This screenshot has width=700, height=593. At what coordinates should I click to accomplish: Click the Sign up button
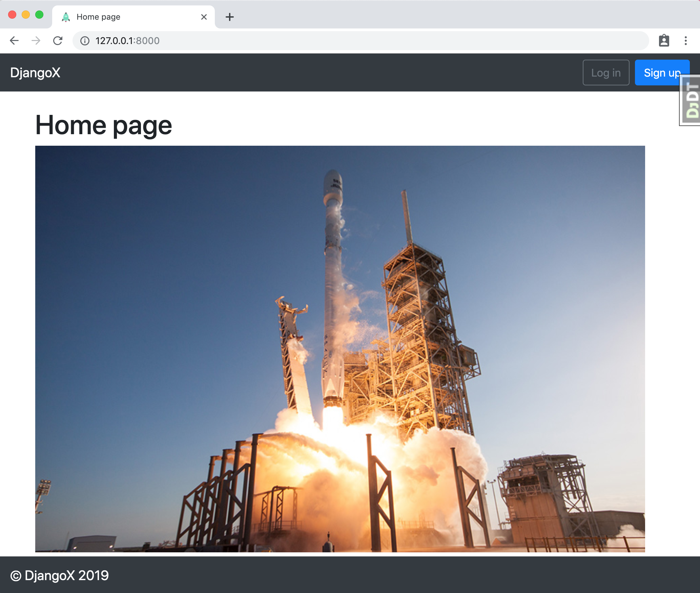(x=657, y=73)
